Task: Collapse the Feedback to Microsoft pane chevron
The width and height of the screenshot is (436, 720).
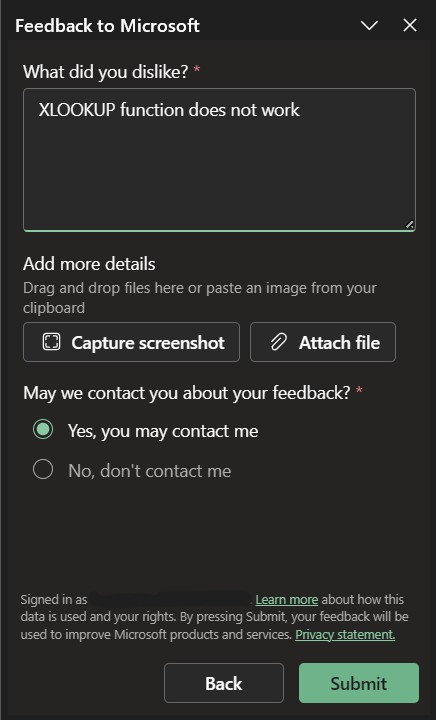Action: click(369, 25)
